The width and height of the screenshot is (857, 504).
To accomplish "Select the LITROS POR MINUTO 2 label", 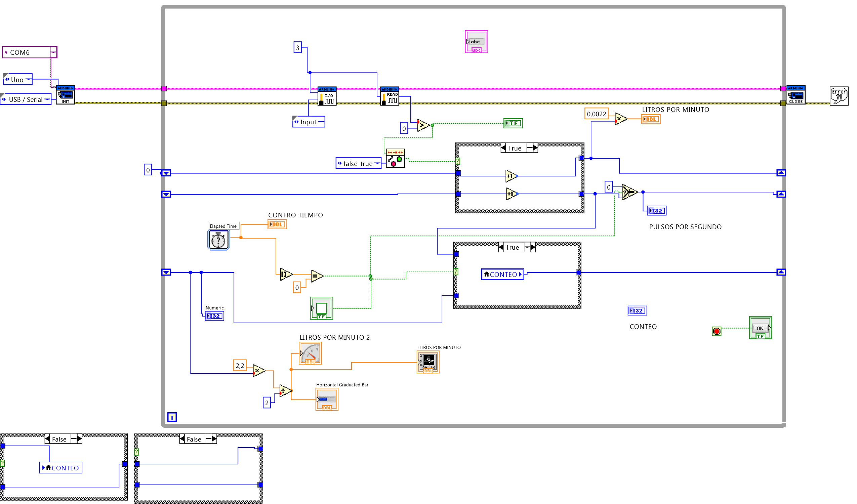I will coord(335,338).
